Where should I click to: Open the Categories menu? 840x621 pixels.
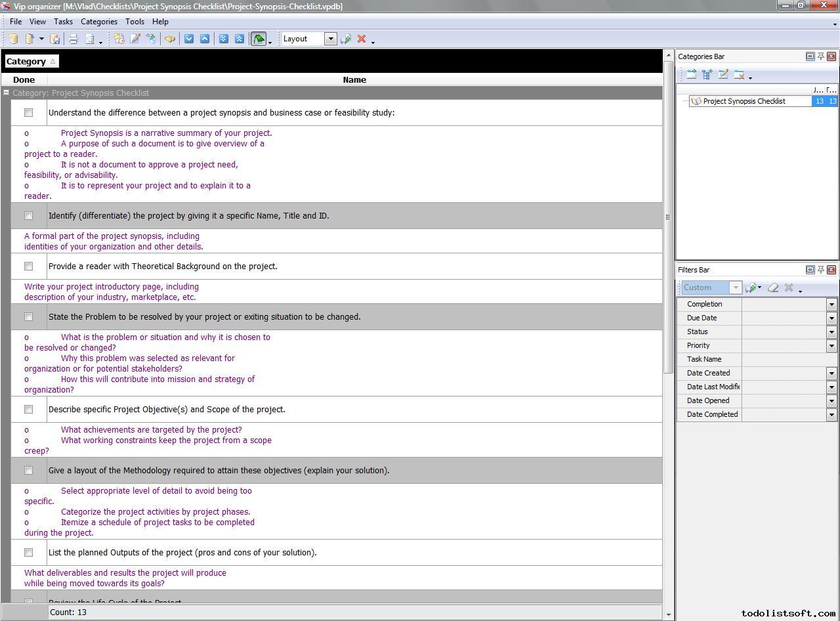coord(99,22)
